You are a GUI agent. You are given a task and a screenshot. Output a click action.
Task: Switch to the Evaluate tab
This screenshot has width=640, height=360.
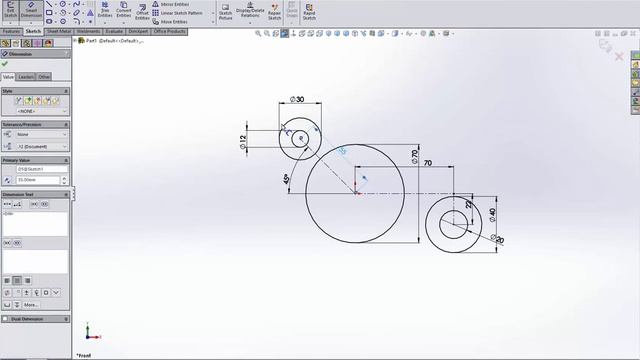114,31
